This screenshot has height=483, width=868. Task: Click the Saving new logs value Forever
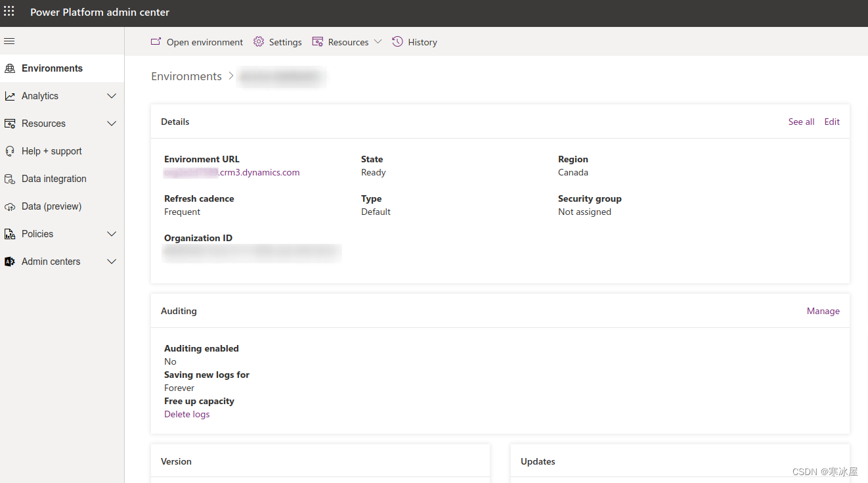click(179, 388)
